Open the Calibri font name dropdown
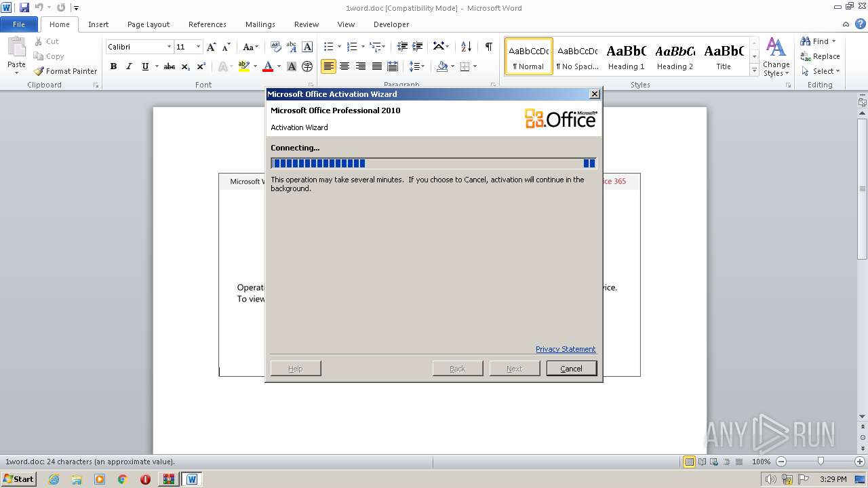 (x=169, y=47)
